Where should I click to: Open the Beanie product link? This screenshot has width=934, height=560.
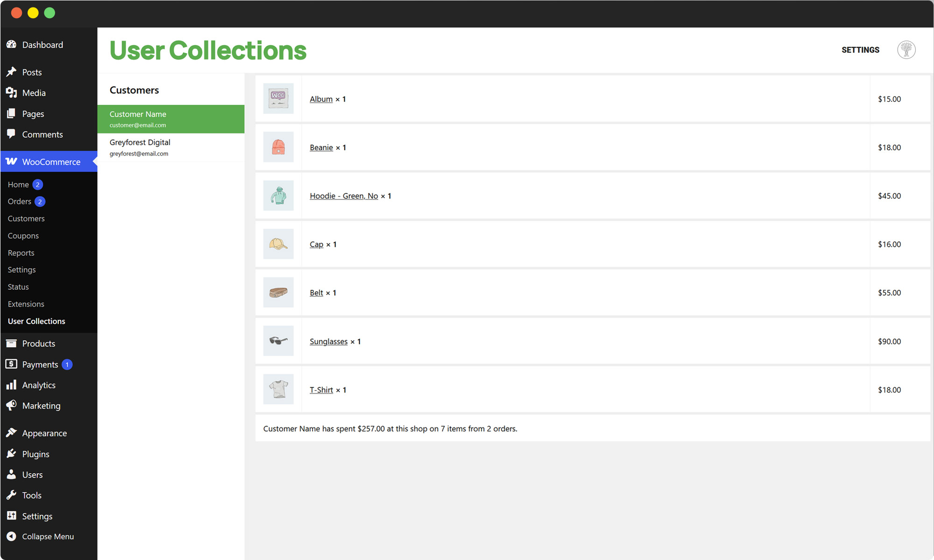click(x=321, y=147)
